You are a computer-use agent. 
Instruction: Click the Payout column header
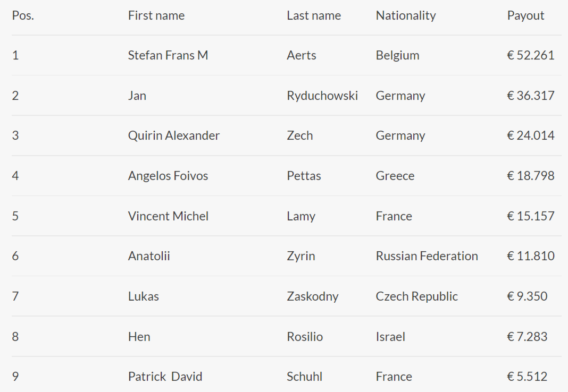tap(525, 15)
